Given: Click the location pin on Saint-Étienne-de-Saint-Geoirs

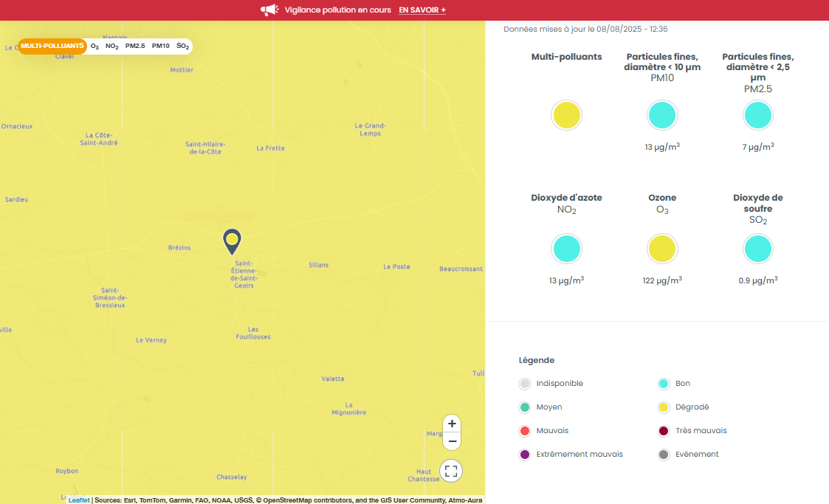Looking at the screenshot, I should click(232, 241).
